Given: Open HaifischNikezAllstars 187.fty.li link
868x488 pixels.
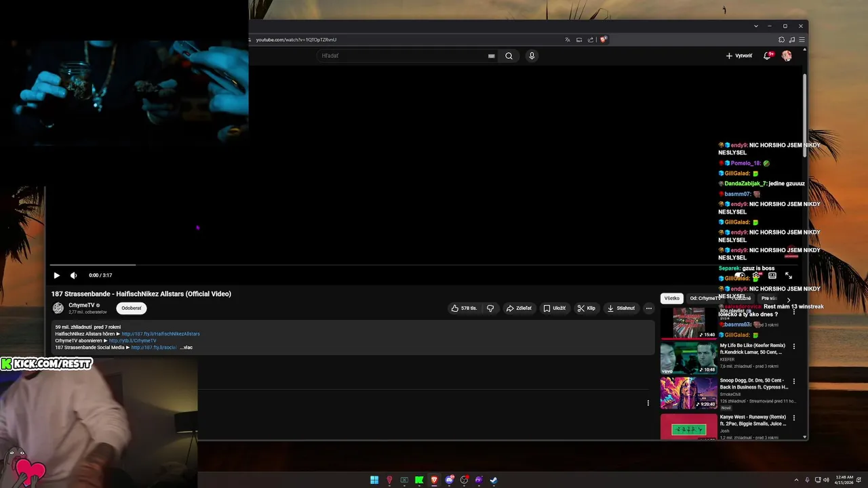Looking at the screenshot, I should coord(161,333).
